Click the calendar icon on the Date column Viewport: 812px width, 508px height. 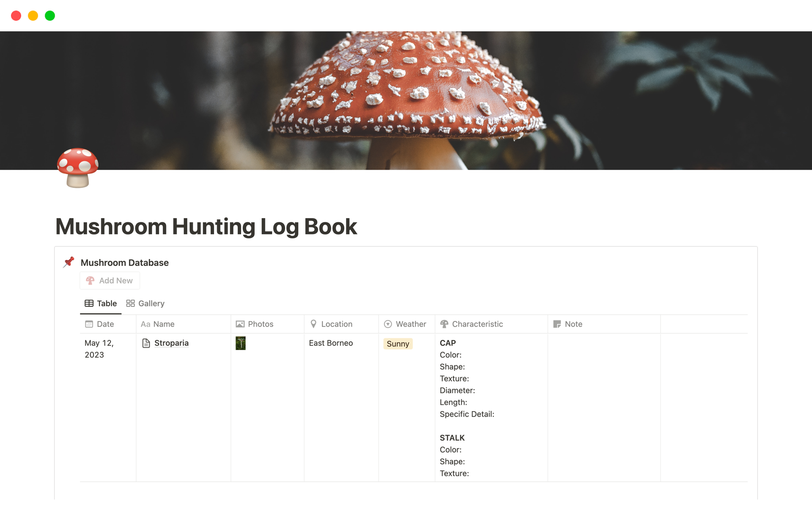tap(89, 324)
